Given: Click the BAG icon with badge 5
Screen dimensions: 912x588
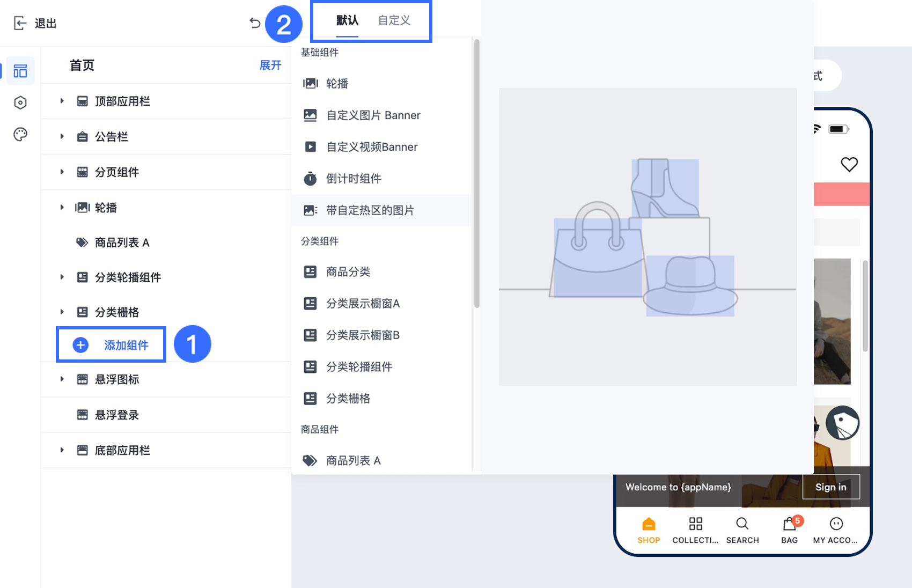Looking at the screenshot, I should pyautogui.click(x=790, y=524).
